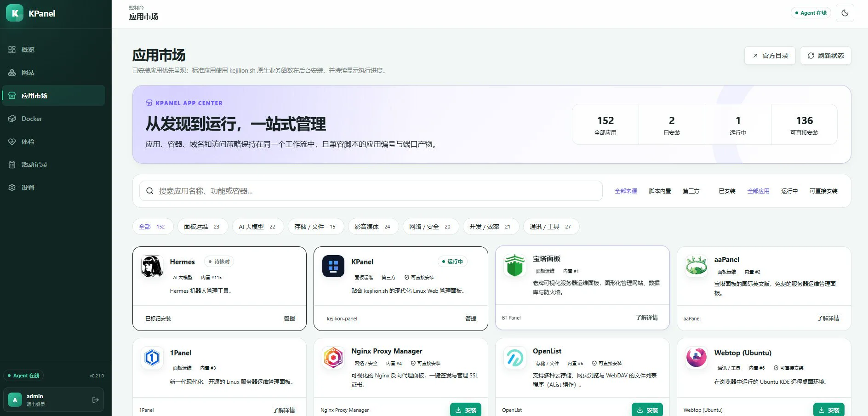This screenshot has width=868, height=416.
Task: Install Webtop (Ubuntu) app
Action: coord(829,410)
